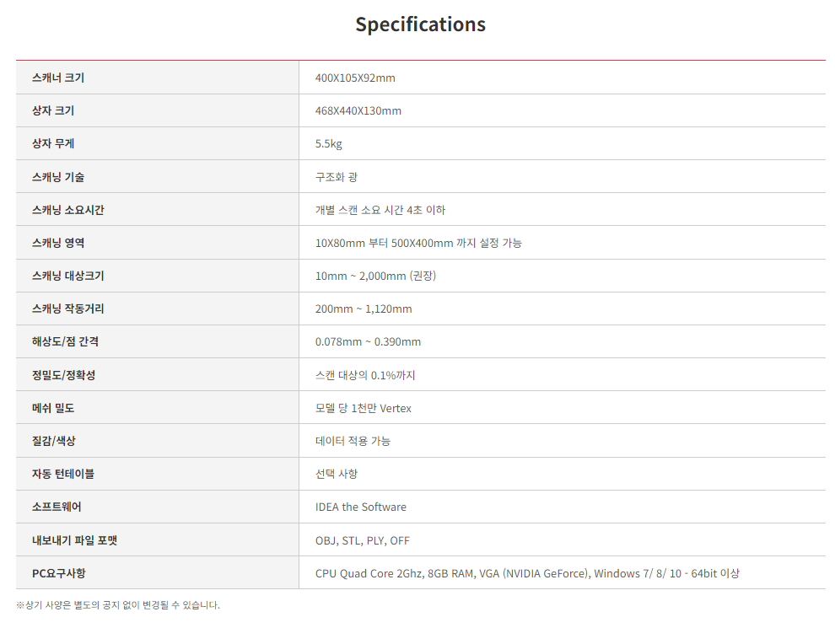Viewport: 835px width, 644px height.
Task: Click the 스캔 대상의 0.1%까지 accuracy value
Action: point(365,375)
